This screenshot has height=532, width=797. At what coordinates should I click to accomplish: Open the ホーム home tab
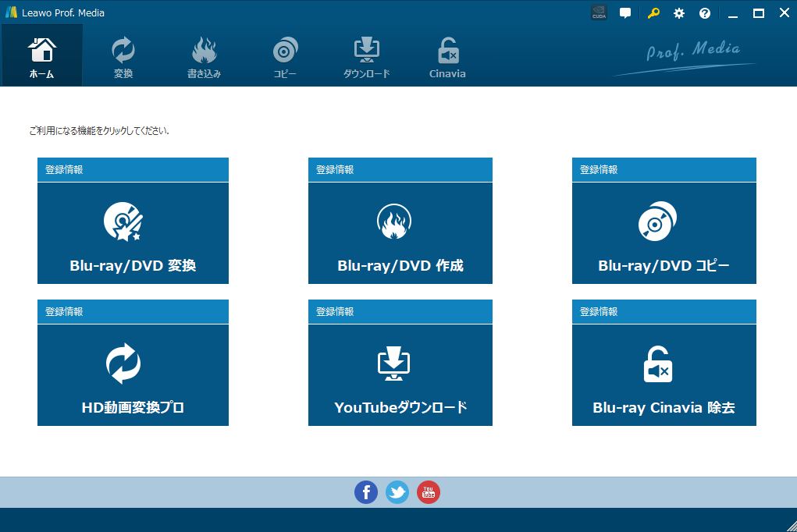pos(41,55)
